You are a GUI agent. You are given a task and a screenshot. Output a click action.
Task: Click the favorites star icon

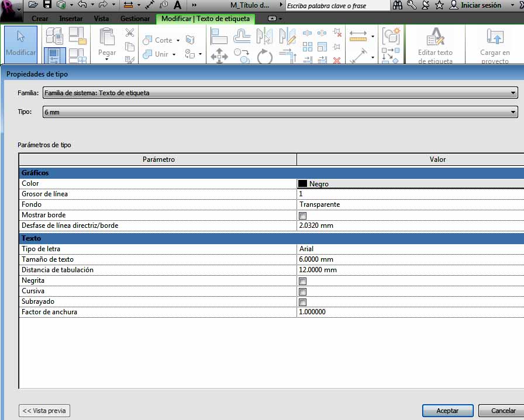[x=439, y=5]
